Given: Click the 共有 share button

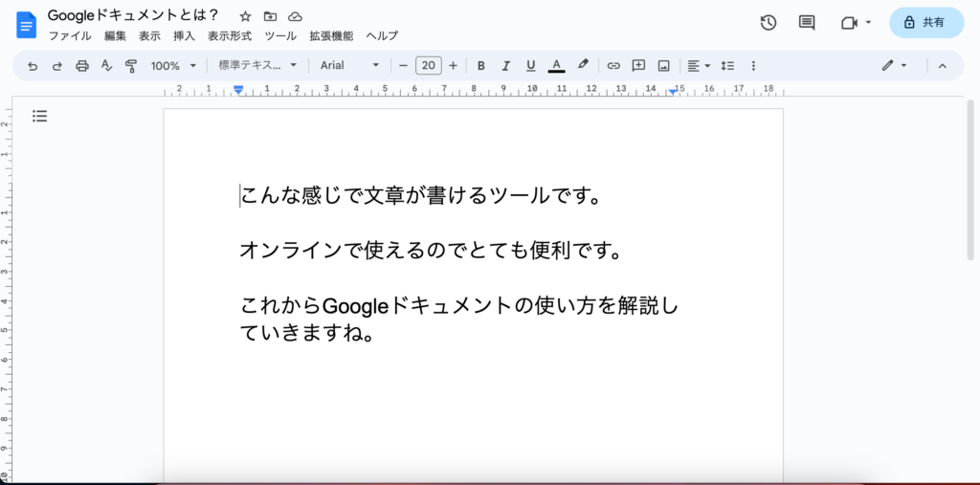Looking at the screenshot, I should pyautogui.click(x=925, y=22).
